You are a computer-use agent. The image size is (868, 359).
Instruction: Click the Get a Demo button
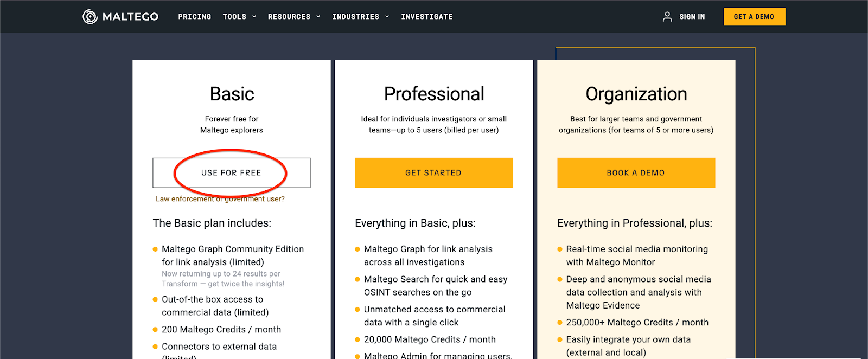point(754,17)
